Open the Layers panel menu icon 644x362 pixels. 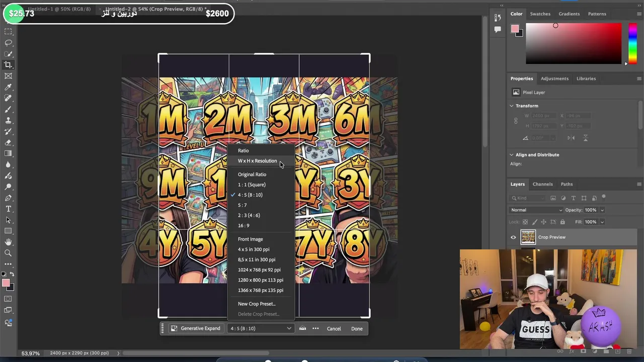639,184
